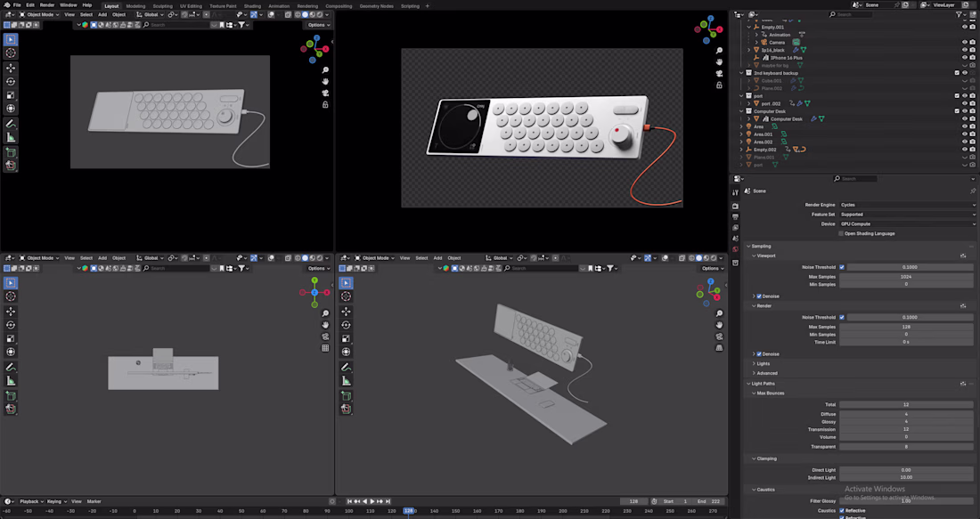Jump to first frame in timeline
Screen dimensions: 980x519
[350, 501]
